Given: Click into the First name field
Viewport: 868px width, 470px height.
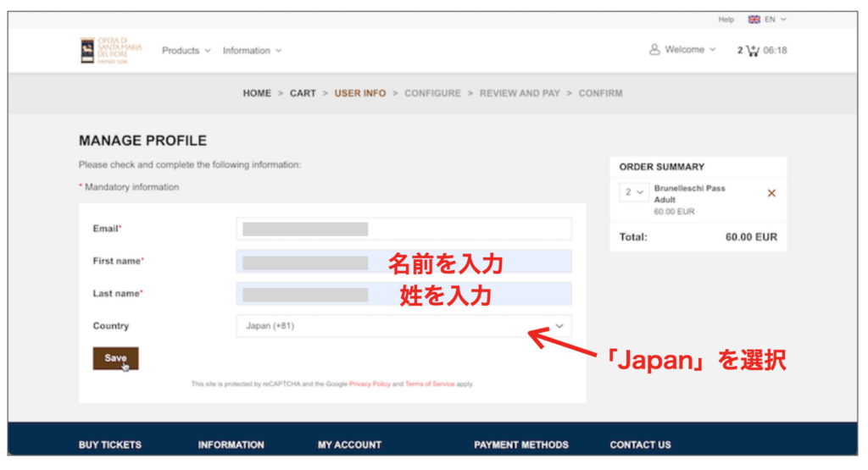Looking at the screenshot, I should 403,262.
